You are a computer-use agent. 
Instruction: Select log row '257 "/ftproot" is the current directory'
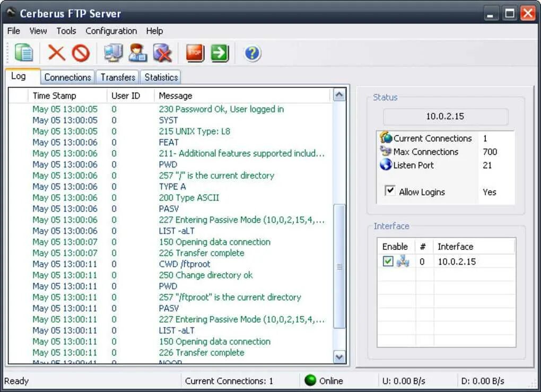pyautogui.click(x=170, y=297)
